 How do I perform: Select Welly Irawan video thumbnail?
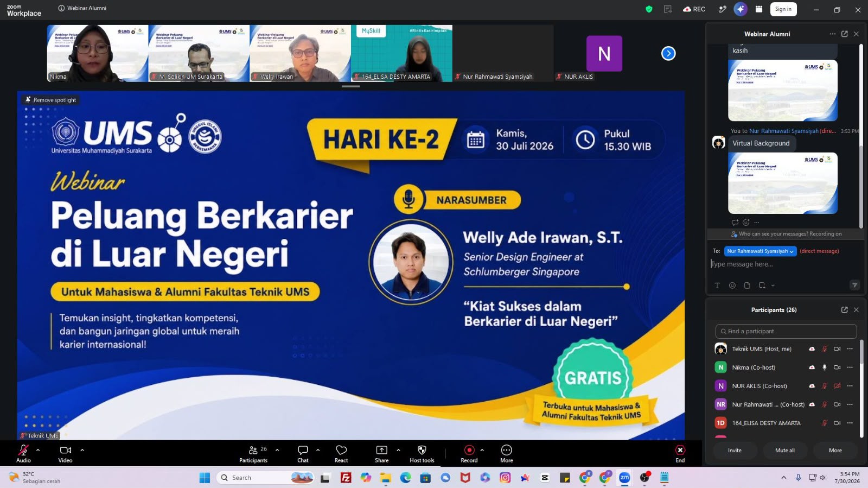[x=301, y=53]
